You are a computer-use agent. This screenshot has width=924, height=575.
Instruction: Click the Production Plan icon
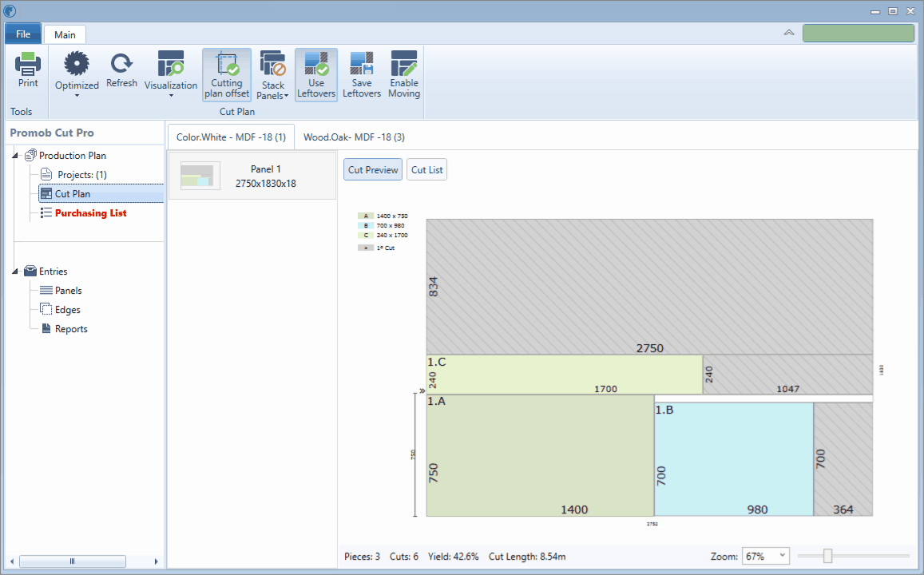(x=30, y=156)
